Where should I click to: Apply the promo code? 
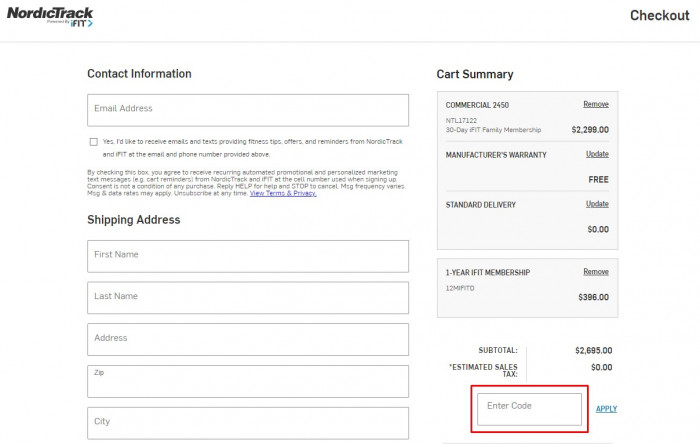coord(606,409)
